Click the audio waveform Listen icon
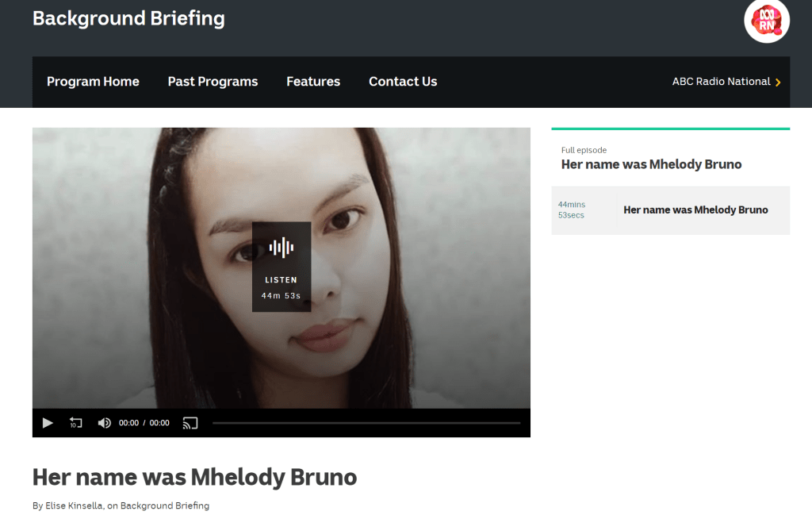The height and width of the screenshot is (515, 812). 282,248
